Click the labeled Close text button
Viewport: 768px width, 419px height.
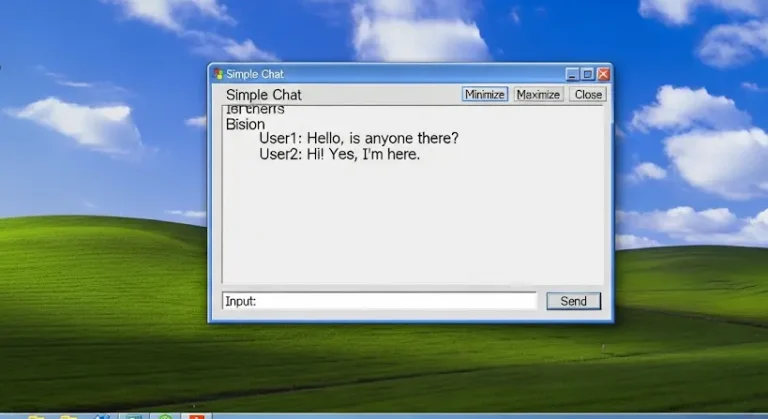click(588, 94)
